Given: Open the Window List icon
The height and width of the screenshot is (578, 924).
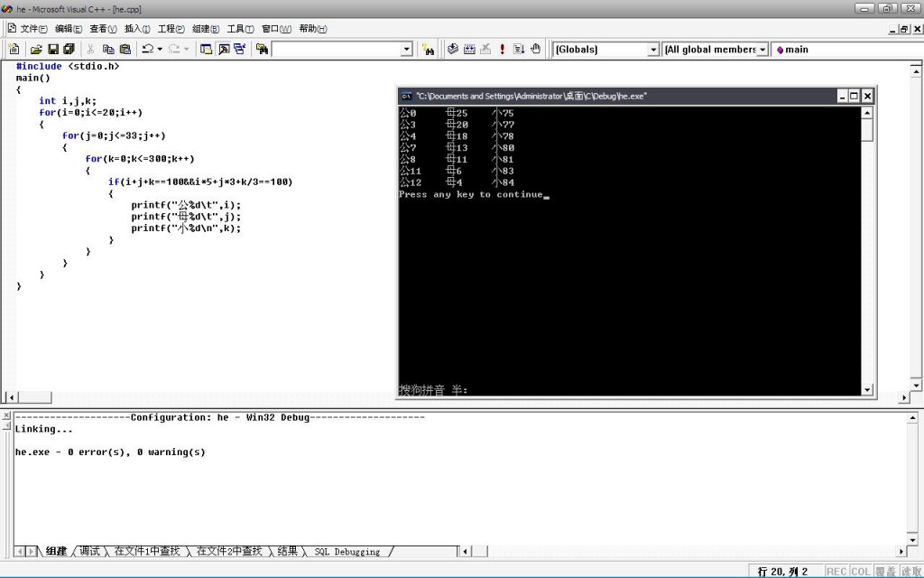Looking at the screenshot, I should coord(239,50).
